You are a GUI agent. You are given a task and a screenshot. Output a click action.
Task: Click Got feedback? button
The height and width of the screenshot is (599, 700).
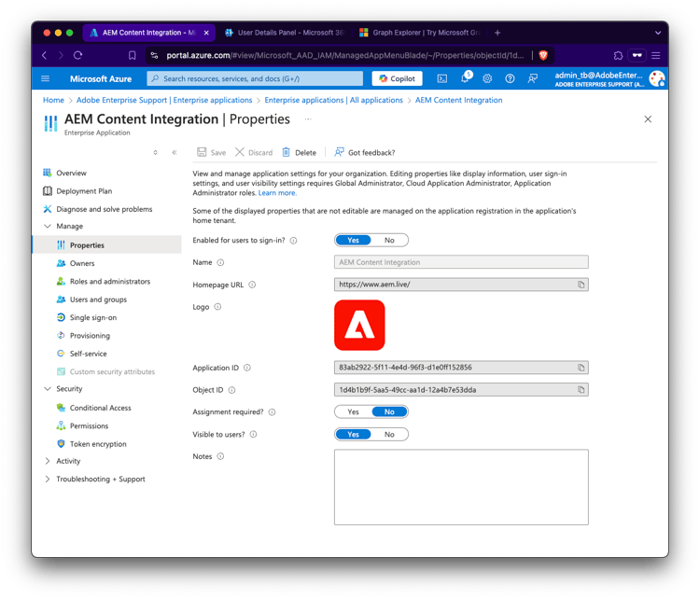[x=364, y=152]
